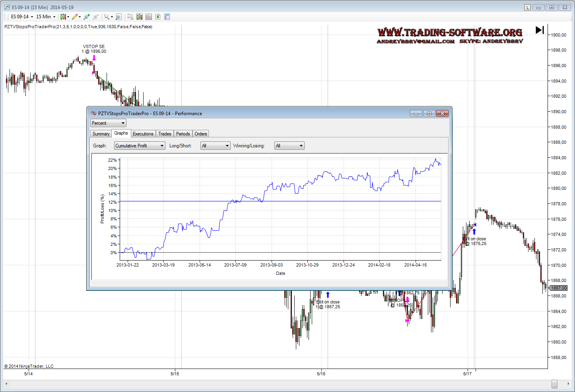Switch to the Trades tab
Viewport: 575px width, 392px height.
(x=165, y=134)
